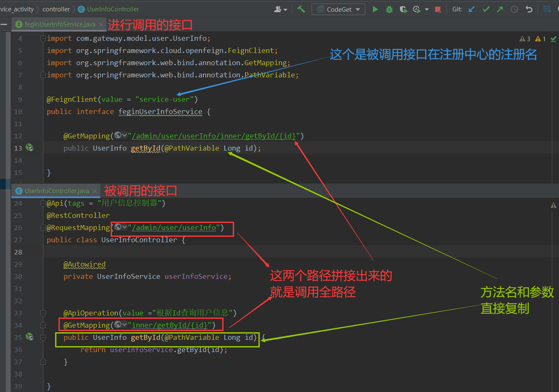The height and width of the screenshot is (392, 559).
Task: Collapse getById method fold at line 35
Action: coord(43,337)
